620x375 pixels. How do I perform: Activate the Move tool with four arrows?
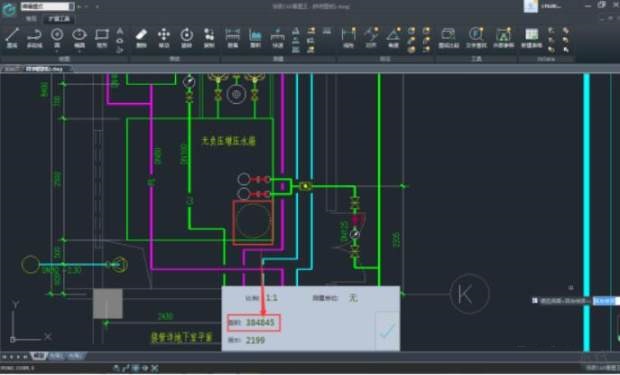[x=164, y=38]
